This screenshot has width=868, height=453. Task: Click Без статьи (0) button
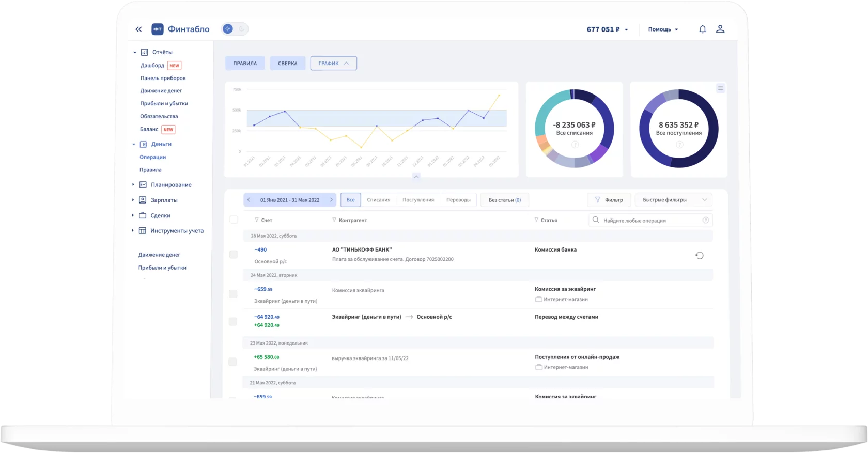pos(505,200)
